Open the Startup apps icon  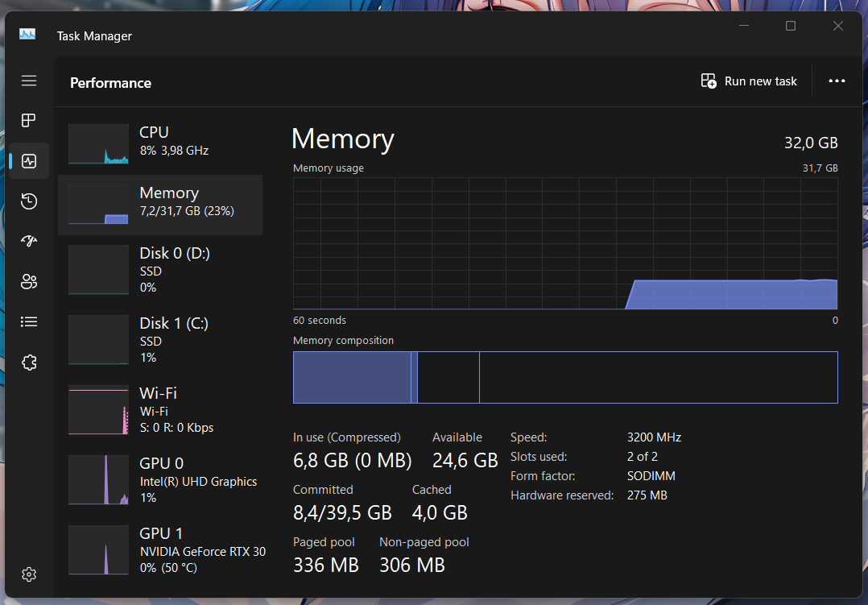(29, 242)
